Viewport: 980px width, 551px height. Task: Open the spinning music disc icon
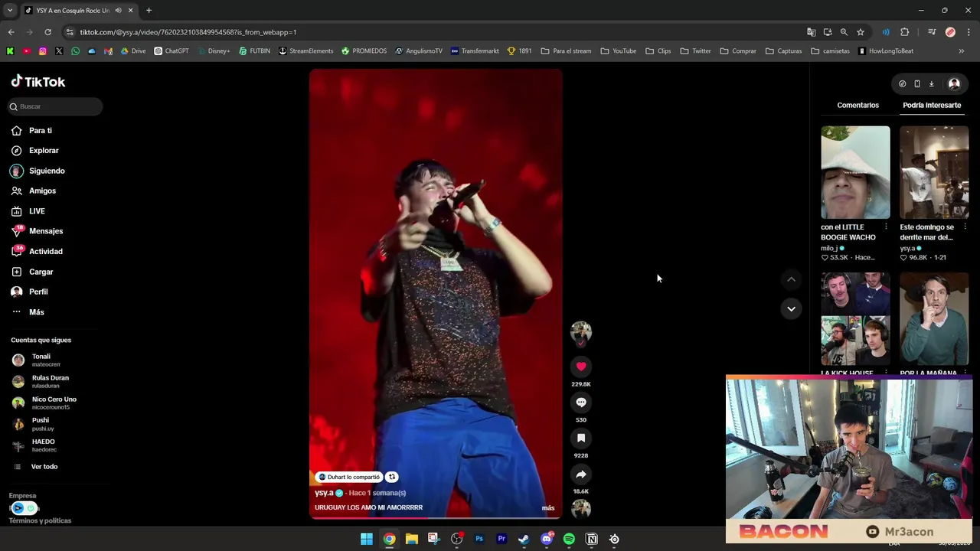click(581, 508)
